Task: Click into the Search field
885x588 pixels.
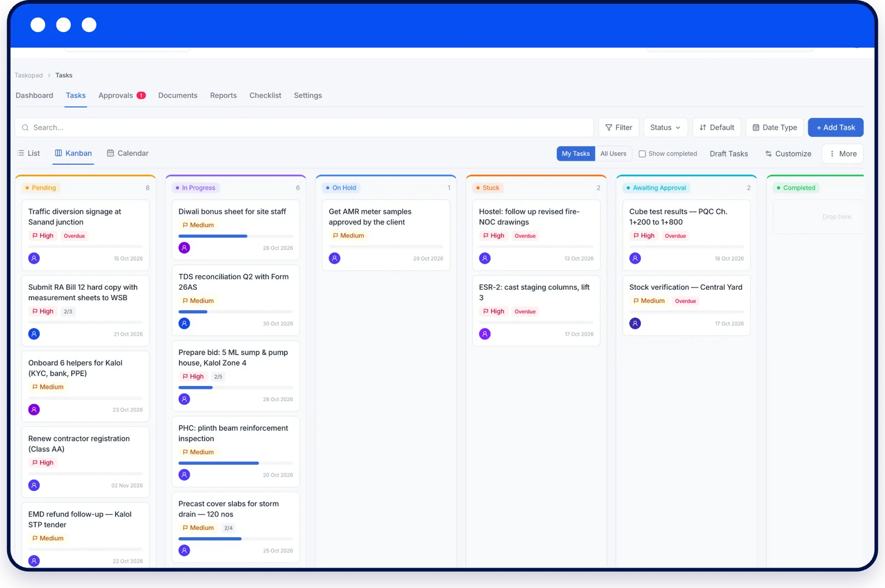Action: click(x=304, y=128)
